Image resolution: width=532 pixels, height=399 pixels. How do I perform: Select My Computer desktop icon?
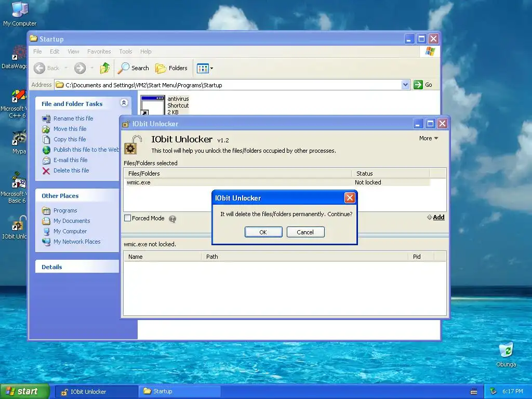(x=20, y=14)
